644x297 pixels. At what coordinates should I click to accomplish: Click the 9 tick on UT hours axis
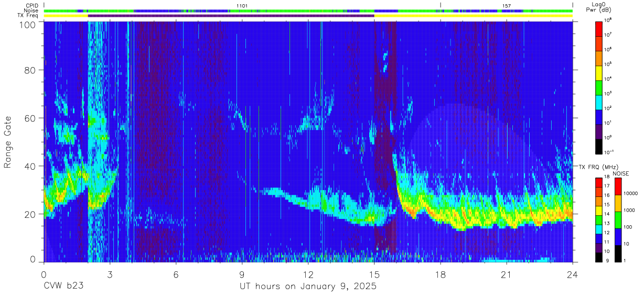[x=242, y=274]
